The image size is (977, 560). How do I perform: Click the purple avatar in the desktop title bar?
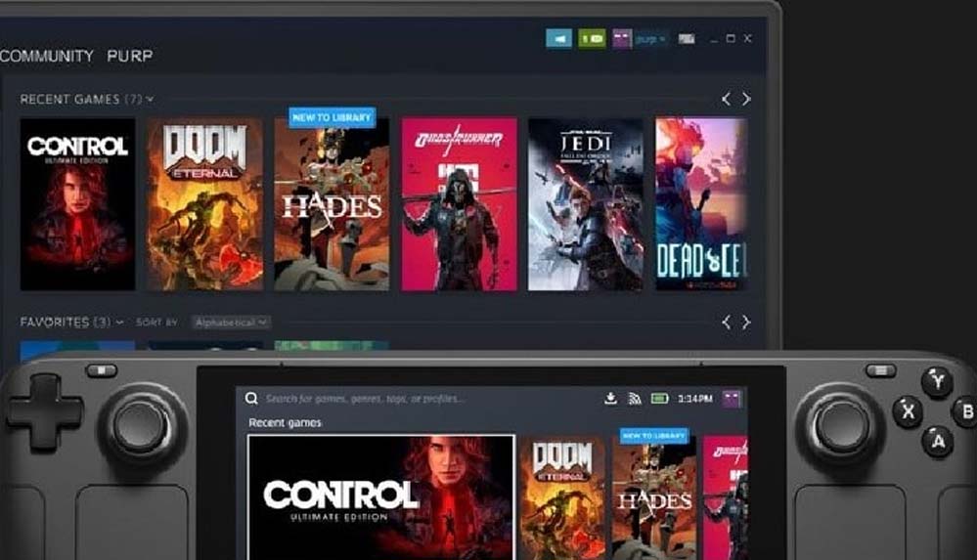[622, 39]
